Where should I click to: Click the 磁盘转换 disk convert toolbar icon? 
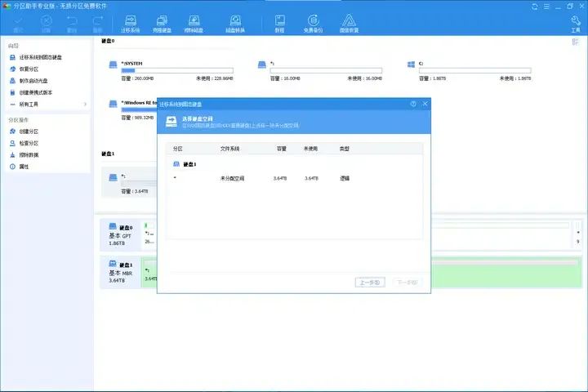point(235,24)
